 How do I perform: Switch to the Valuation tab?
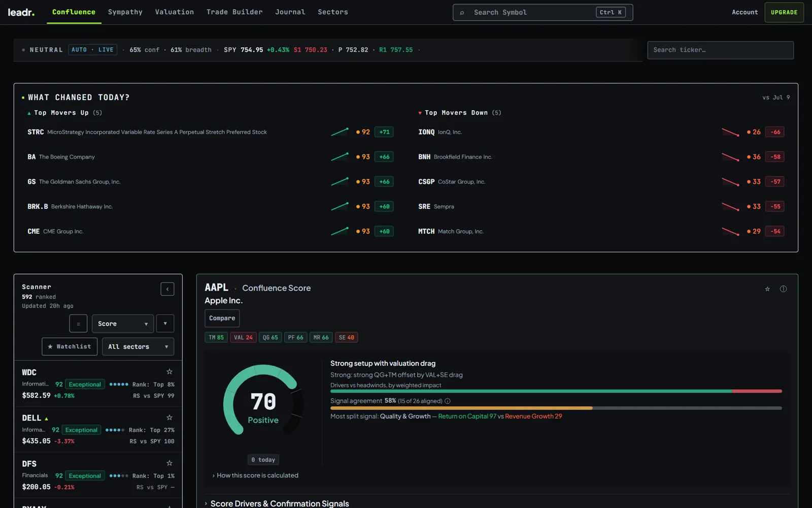(x=175, y=12)
